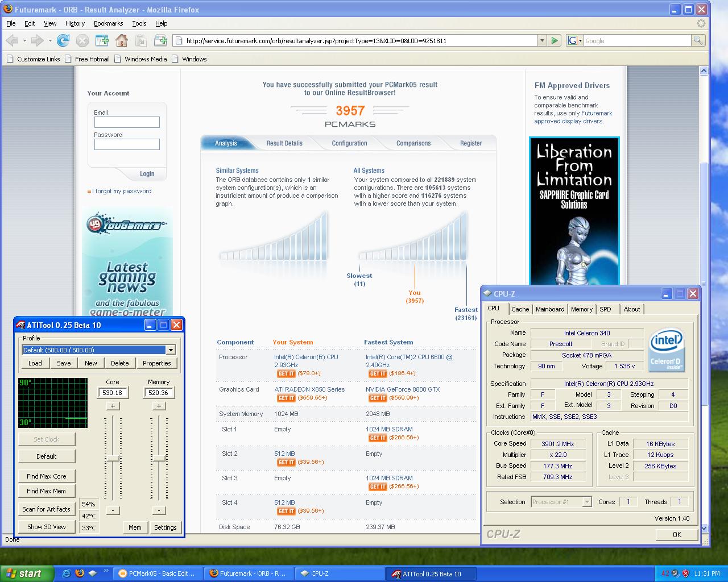This screenshot has height=582, width=728.
Task: Click the Memory clock slider handle
Action: pyautogui.click(x=159, y=458)
